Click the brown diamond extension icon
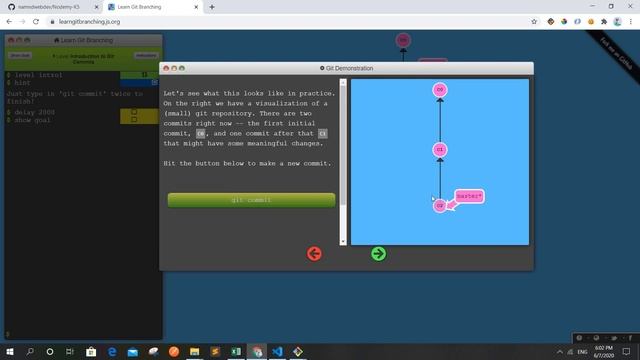 (551, 22)
